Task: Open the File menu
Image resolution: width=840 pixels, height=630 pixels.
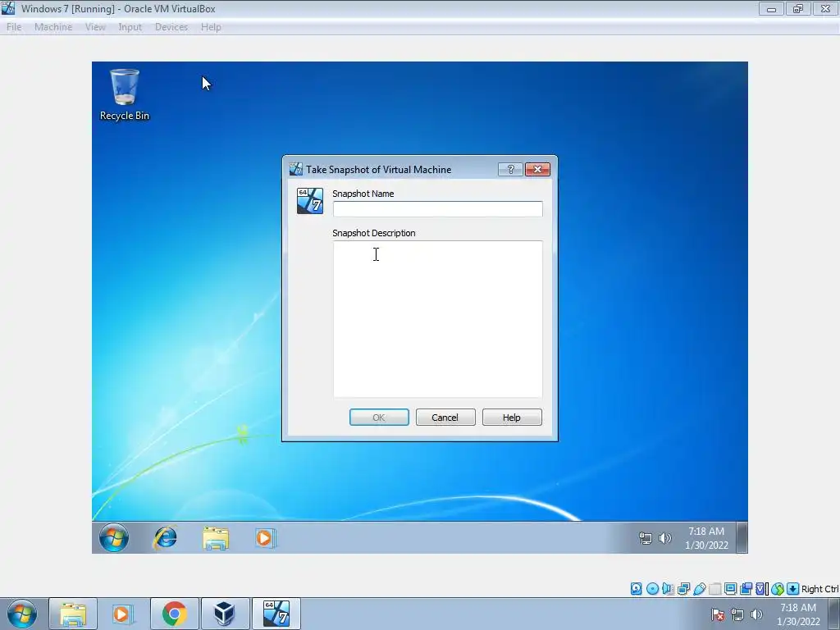Action: click(x=14, y=27)
